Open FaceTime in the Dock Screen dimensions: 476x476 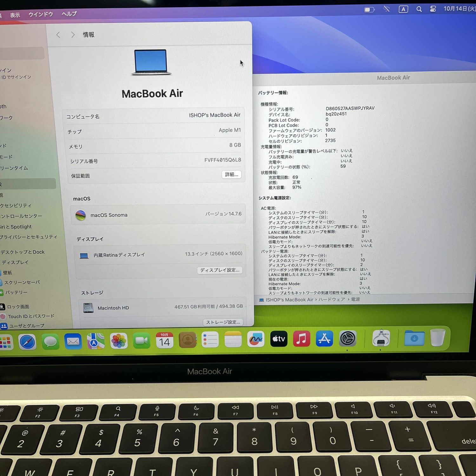[142, 341]
